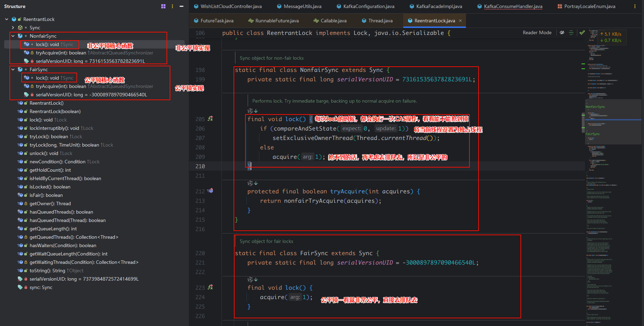Click the gutter icon at line 223
Image resolution: width=644 pixels, height=326 pixels.
210,287
